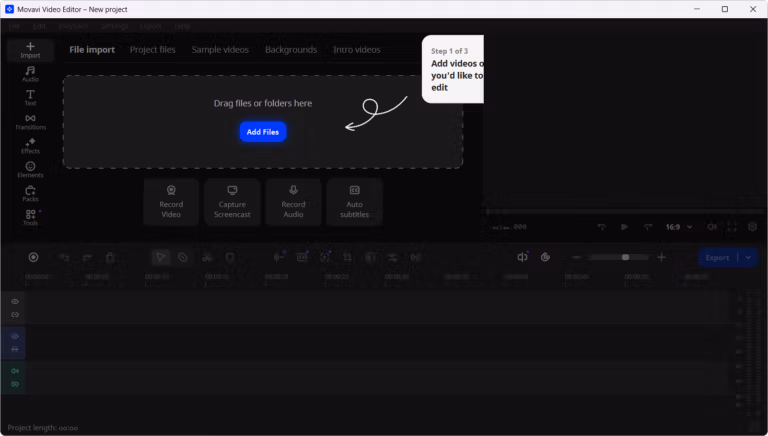The width and height of the screenshot is (768, 436).
Task: Click the timeline record circle icon
Action: pyautogui.click(x=33, y=257)
